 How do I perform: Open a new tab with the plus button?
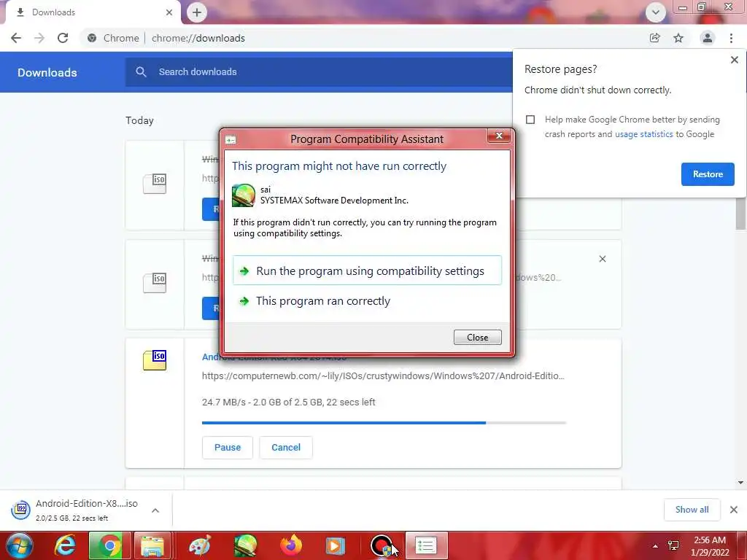[x=197, y=12]
